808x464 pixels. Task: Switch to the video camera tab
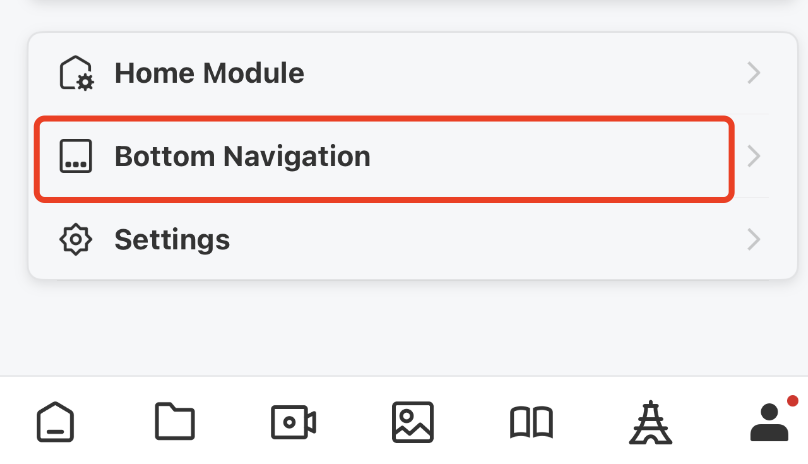coord(293,422)
